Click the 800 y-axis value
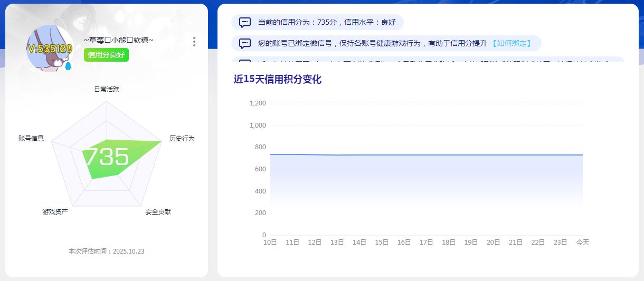Viewport: 644px width, 281px height. [x=261, y=147]
